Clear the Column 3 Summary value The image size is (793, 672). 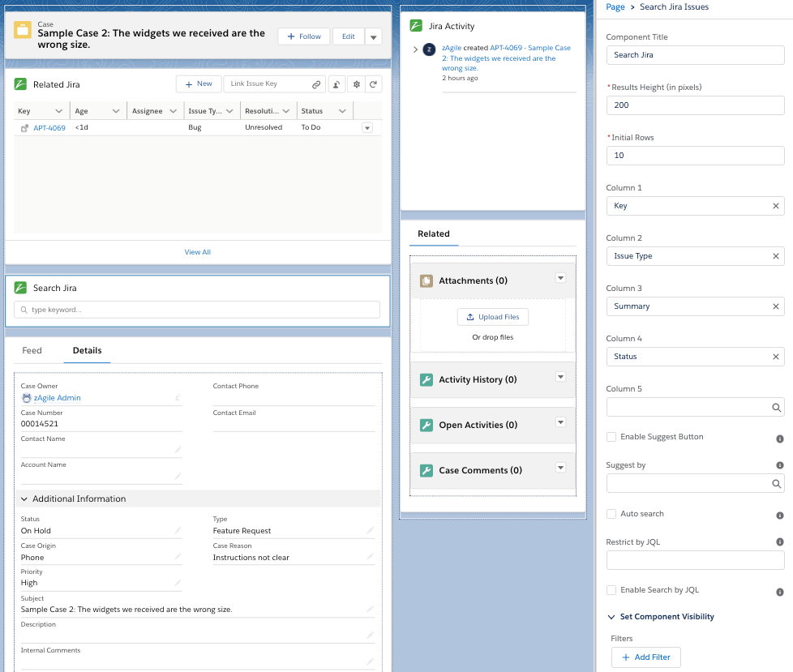775,306
